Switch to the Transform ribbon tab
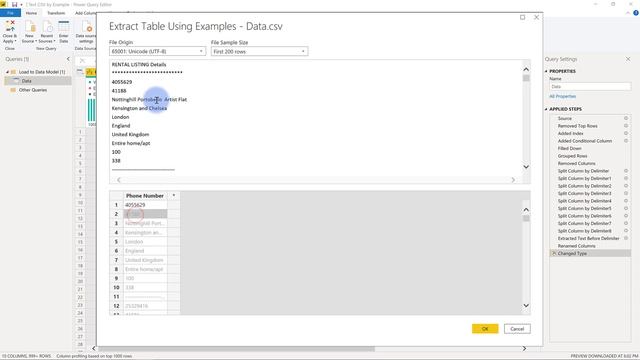This screenshot has width=640, height=360. (x=56, y=13)
